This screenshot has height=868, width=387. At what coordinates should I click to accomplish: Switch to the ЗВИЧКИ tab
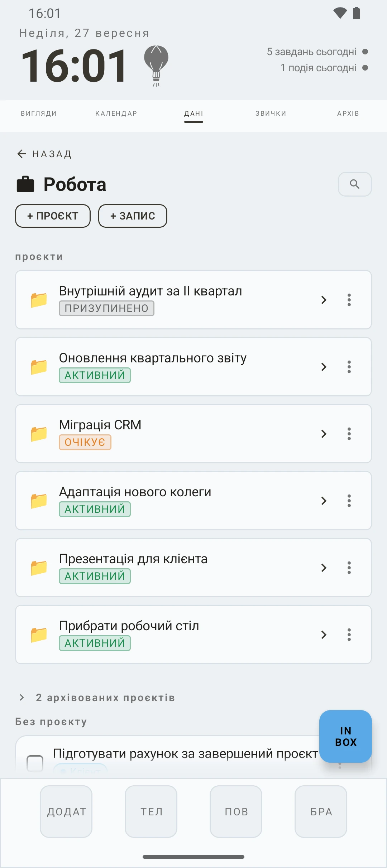click(271, 114)
